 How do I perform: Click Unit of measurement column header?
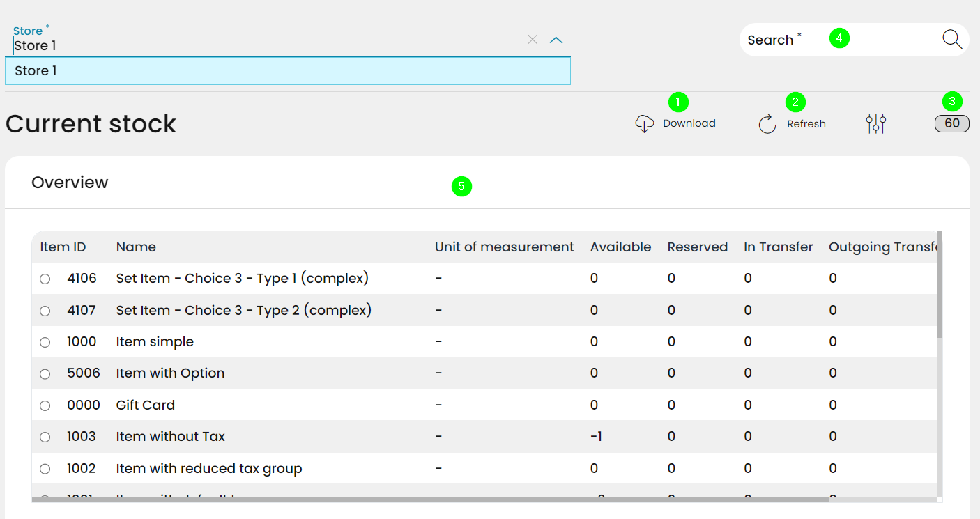[505, 247]
